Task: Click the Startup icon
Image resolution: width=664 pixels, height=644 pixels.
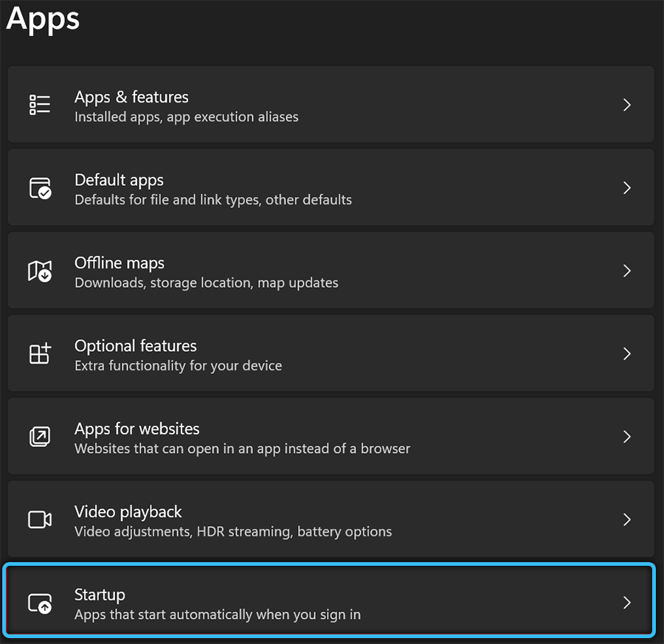Action: coord(40,603)
